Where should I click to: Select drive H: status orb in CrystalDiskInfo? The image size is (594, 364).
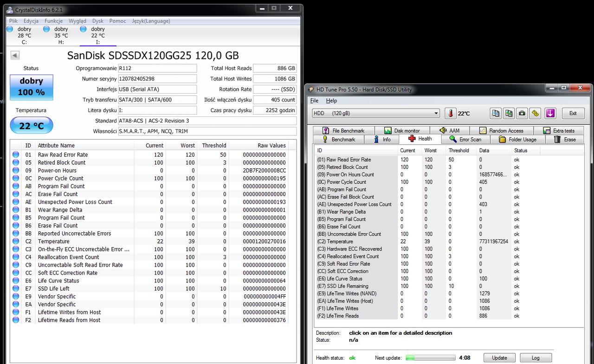[x=46, y=29]
